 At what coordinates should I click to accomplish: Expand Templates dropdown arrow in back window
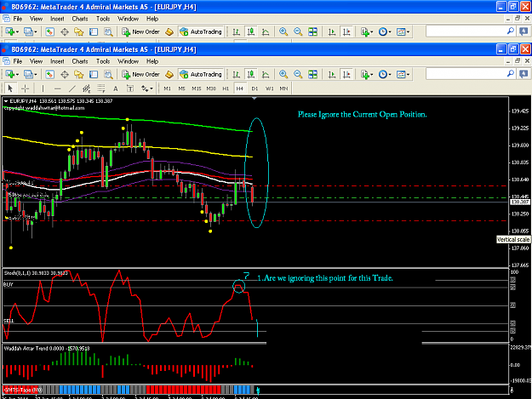tap(409, 31)
